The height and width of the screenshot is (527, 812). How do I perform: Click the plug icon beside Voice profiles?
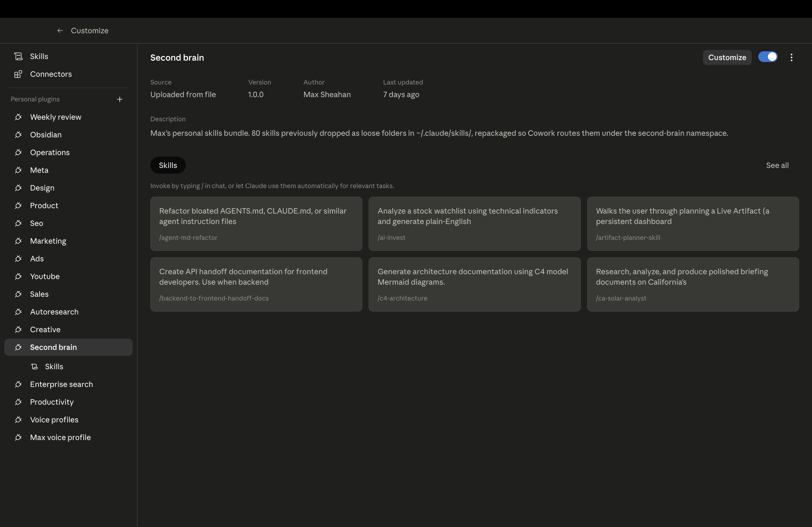pyautogui.click(x=19, y=420)
